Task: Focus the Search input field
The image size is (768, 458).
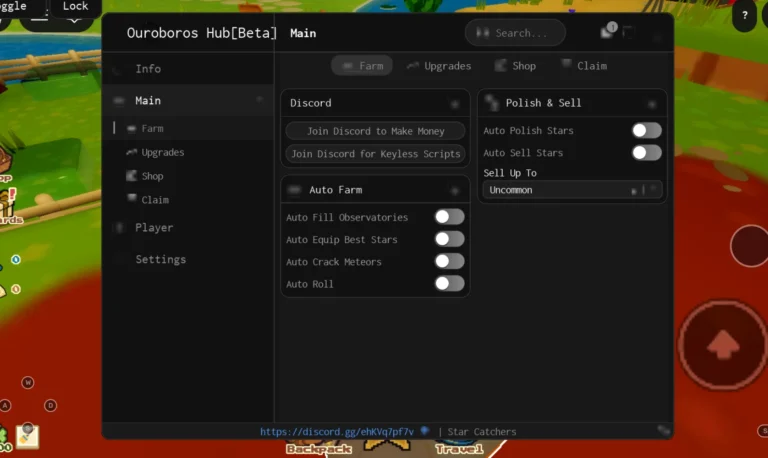Action: point(515,33)
